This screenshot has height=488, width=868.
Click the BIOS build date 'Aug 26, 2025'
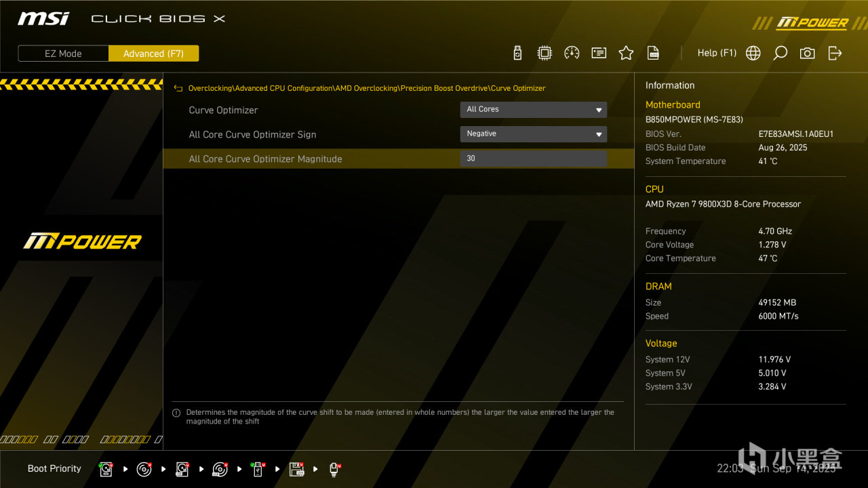point(783,148)
